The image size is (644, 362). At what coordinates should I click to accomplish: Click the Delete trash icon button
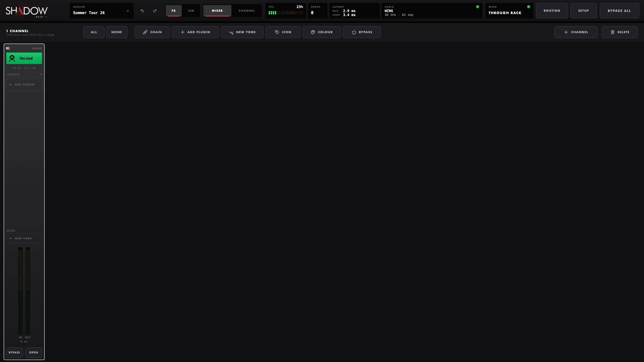point(620,32)
